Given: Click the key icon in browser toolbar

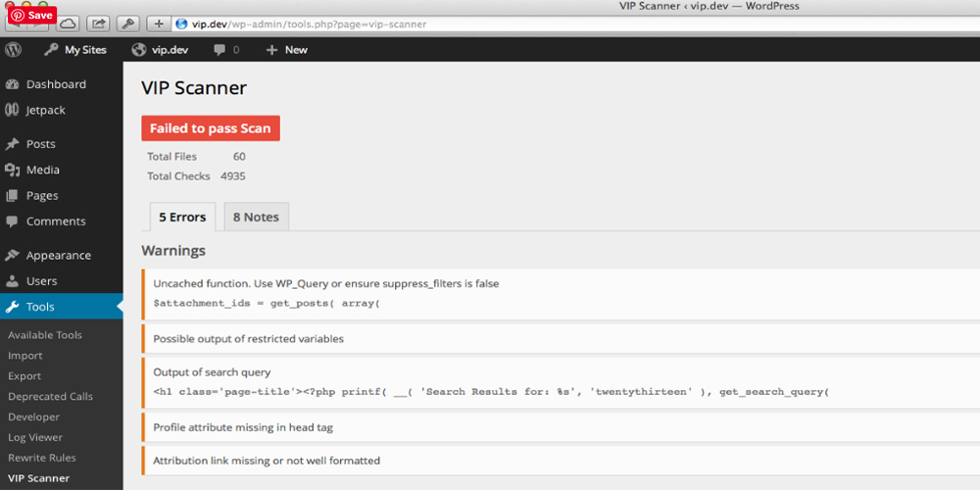Looking at the screenshot, I should tap(127, 23).
